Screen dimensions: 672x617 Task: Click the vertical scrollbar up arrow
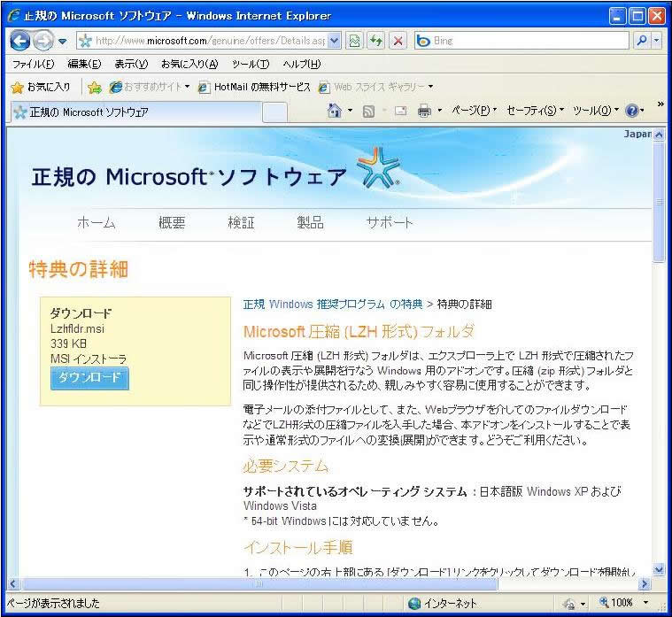659,135
